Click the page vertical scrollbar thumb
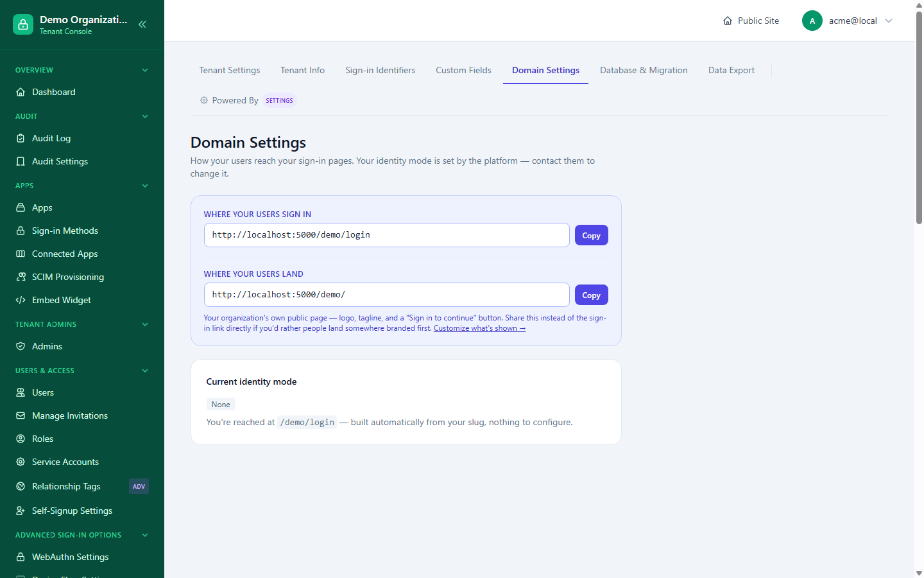The height and width of the screenshot is (578, 924). (x=919, y=117)
